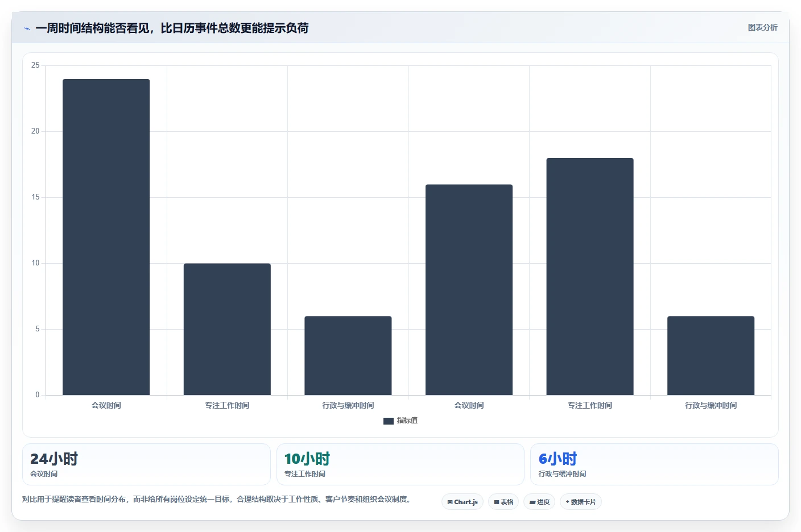Click the 图表分析 label in the header
Screen dimensions: 801x532
762,27
